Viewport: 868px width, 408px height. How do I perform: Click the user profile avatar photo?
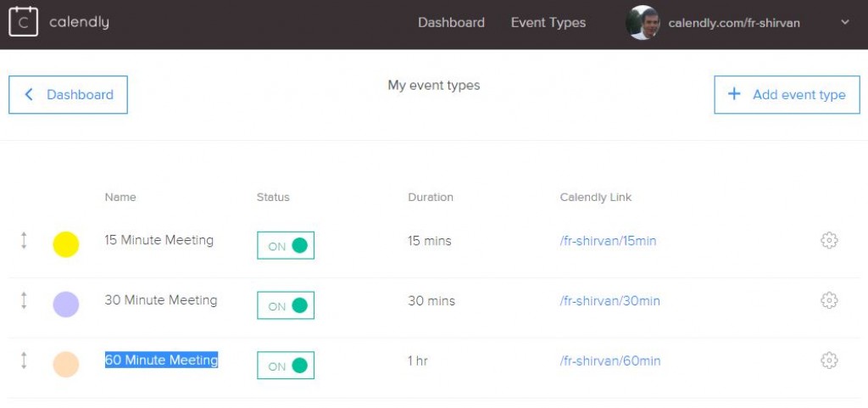643,23
